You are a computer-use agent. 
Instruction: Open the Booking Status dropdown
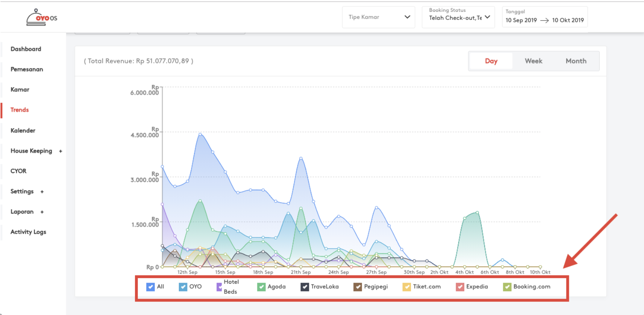tap(458, 17)
